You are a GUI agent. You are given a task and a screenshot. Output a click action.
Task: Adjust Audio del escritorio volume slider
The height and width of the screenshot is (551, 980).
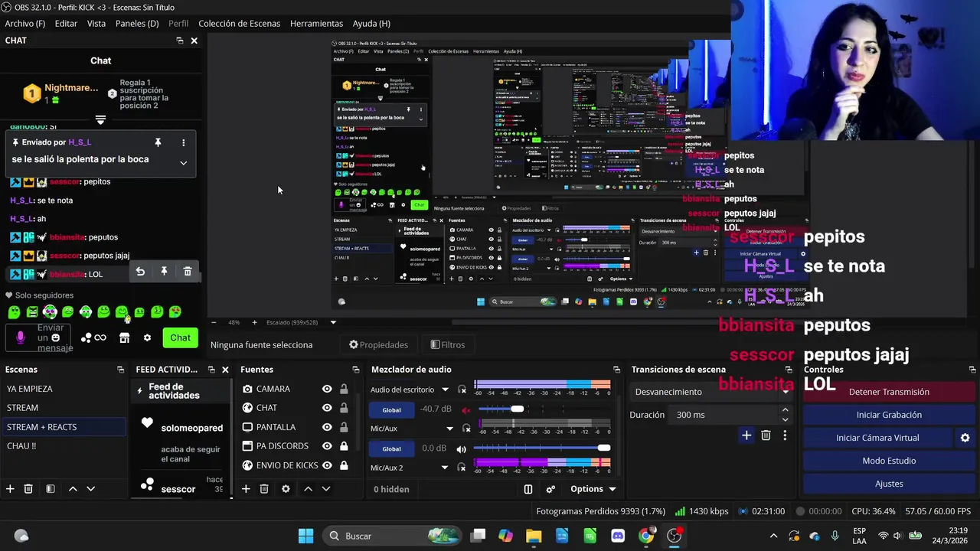544,409
